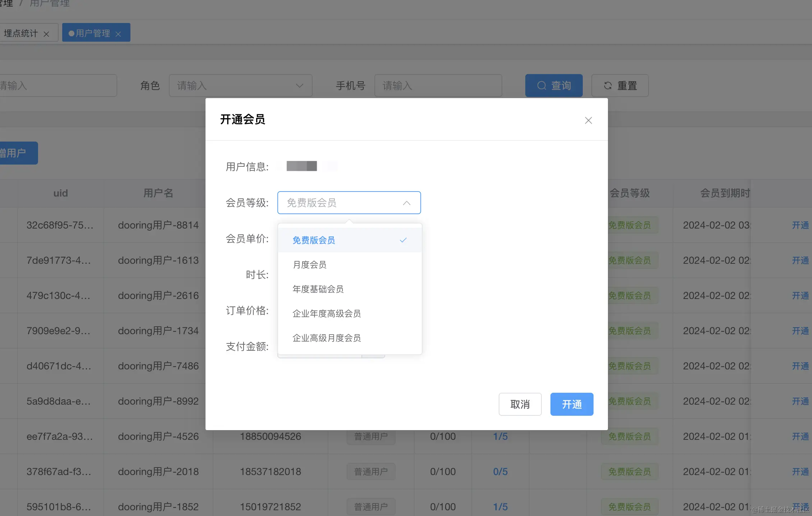Image resolution: width=812 pixels, height=516 pixels.
Task: Switch to the 埋点统计 tab
Action: (21, 33)
